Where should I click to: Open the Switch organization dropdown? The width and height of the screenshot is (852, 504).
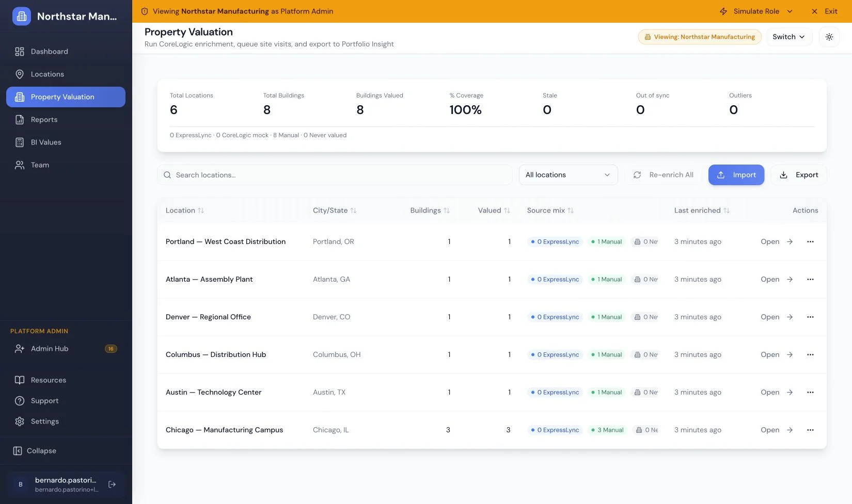click(788, 37)
